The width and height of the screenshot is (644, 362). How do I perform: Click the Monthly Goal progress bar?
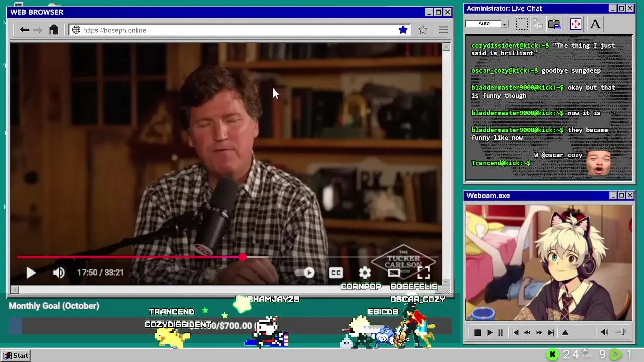click(x=229, y=326)
